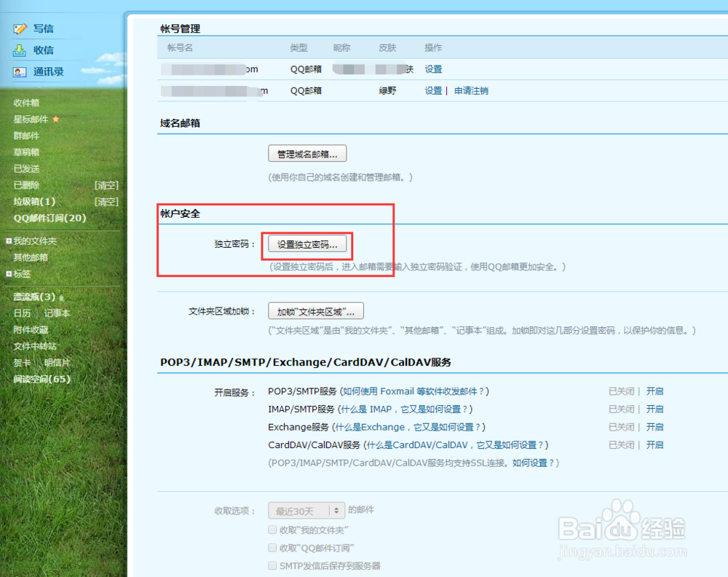Click the star icon beside 星标邮件
Image resolution: width=728 pixels, height=577 pixels.
pyautogui.click(x=55, y=119)
